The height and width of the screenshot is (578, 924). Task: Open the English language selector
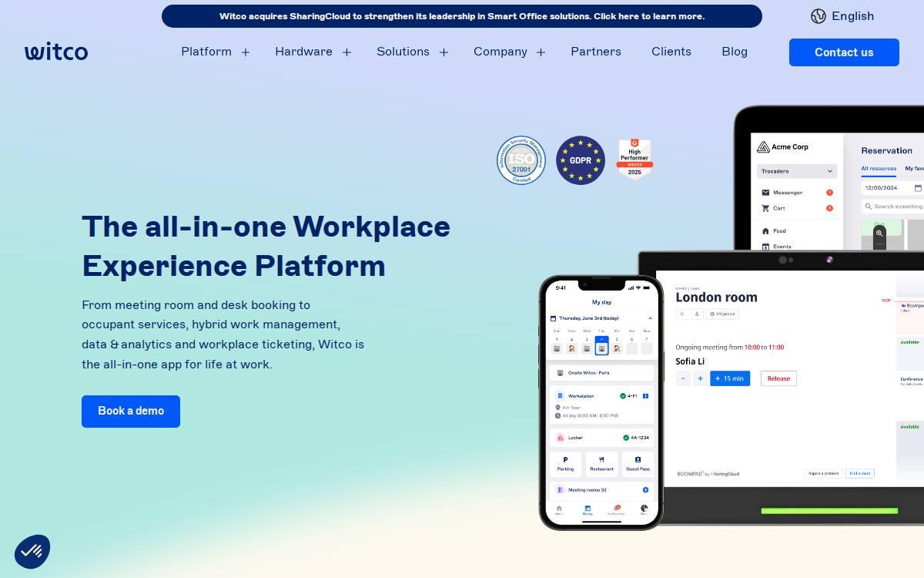tap(842, 16)
